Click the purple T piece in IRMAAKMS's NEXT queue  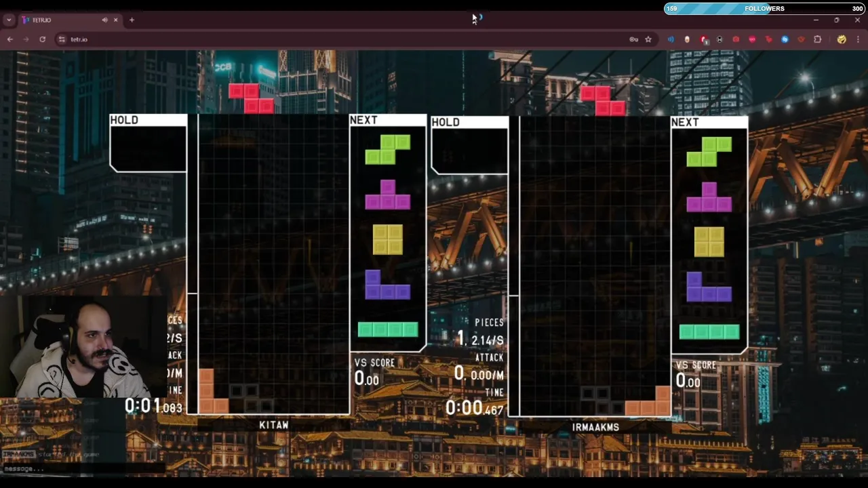709,197
